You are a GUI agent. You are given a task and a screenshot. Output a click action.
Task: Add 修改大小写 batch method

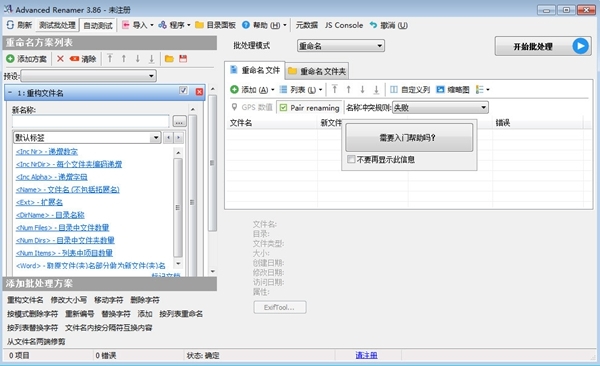[x=69, y=300]
